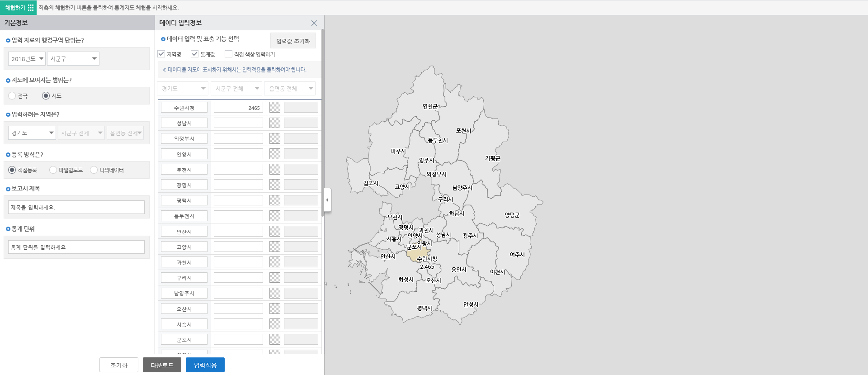
Task: Choose the 나의데이터 radio option
Action: (x=94, y=170)
